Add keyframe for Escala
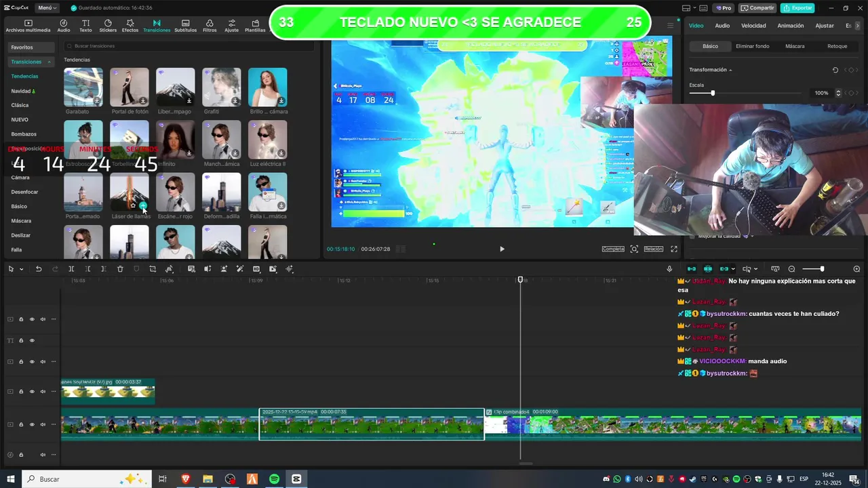This screenshot has width=868, height=488. coord(852,93)
